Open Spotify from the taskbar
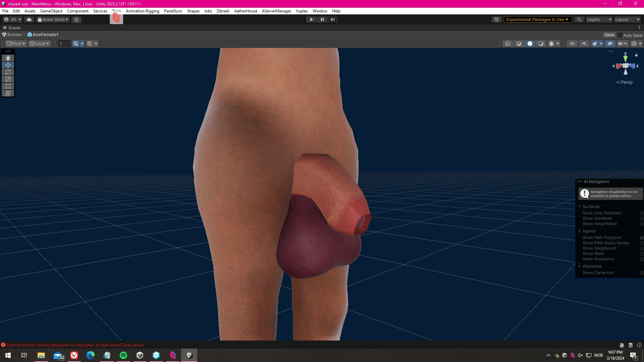The height and width of the screenshot is (362, 644). click(123, 355)
